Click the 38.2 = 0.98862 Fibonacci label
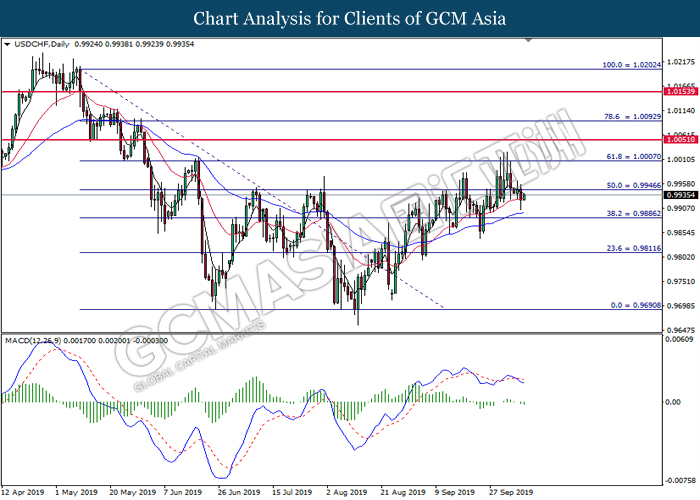Viewport: 700px width, 500px height. (634, 213)
